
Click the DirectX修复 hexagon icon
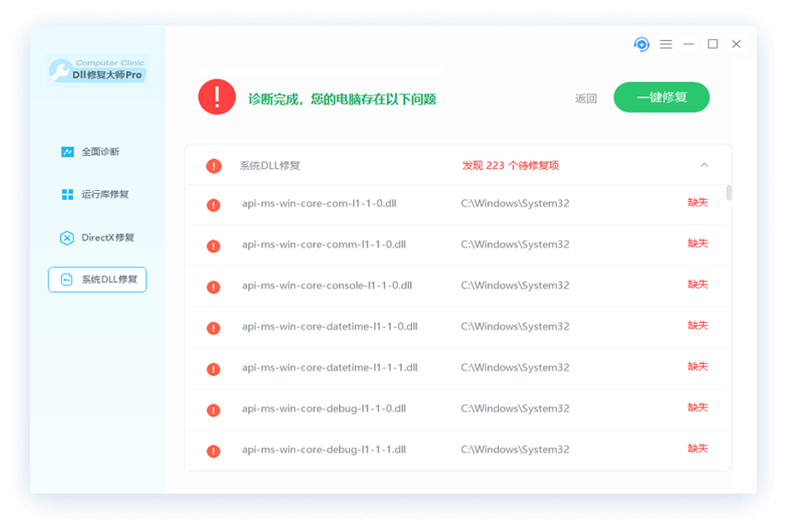(x=67, y=238)
